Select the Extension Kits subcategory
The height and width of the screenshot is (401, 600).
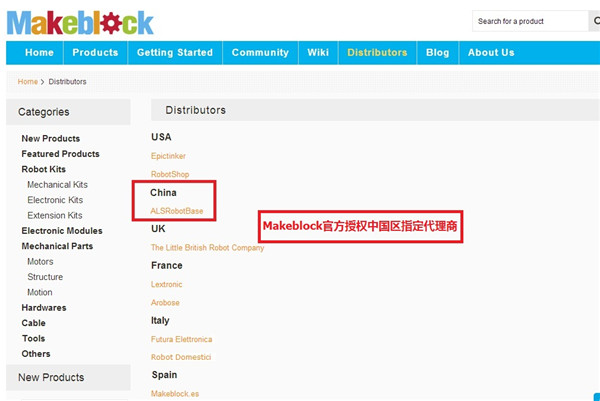coord(55,215)
